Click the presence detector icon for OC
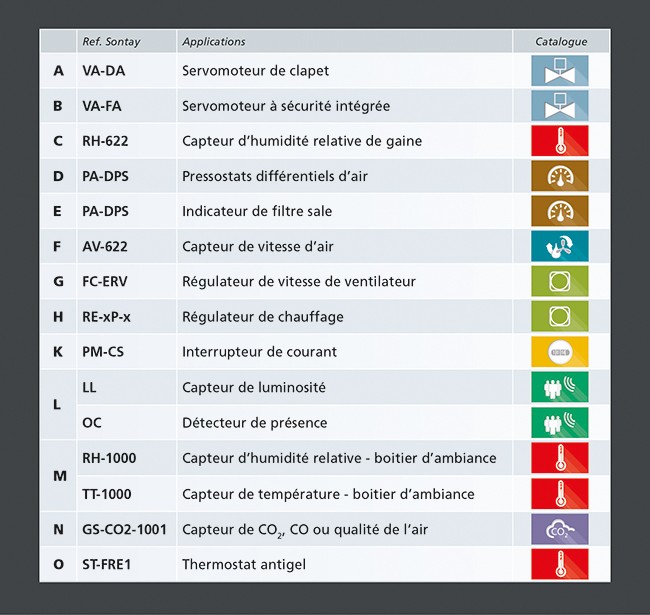The width and height of the screenshot is (650, 615). pos(560,422)
